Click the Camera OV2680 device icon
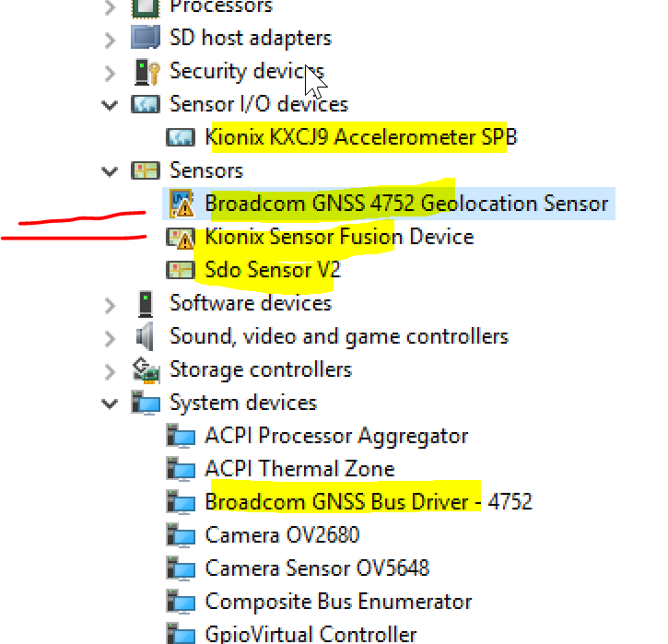Image resolution: width=668 pixels, height=644 pixels. (181, 535)
